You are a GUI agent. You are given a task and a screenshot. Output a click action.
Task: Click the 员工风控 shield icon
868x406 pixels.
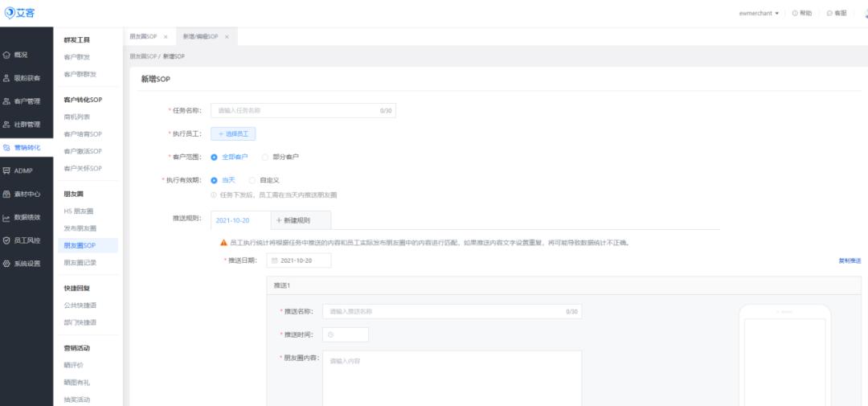[x=7, y=240]
